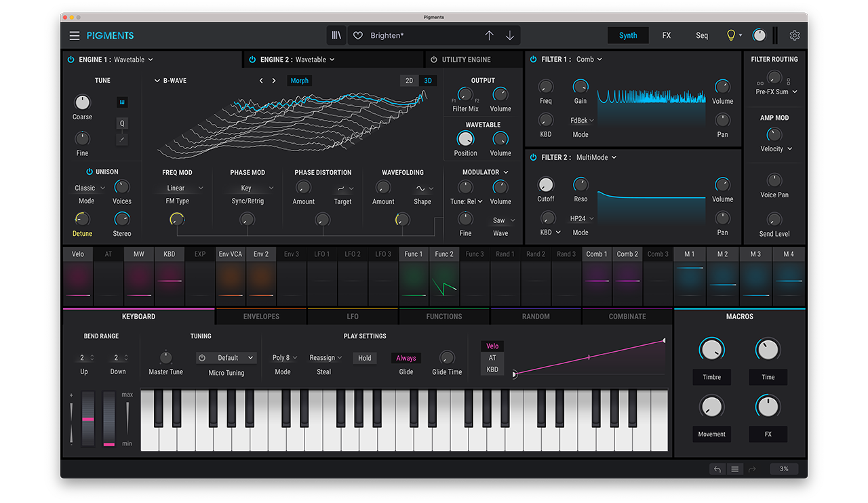
Task: Open the LFO tab
Action: point(353,317)
